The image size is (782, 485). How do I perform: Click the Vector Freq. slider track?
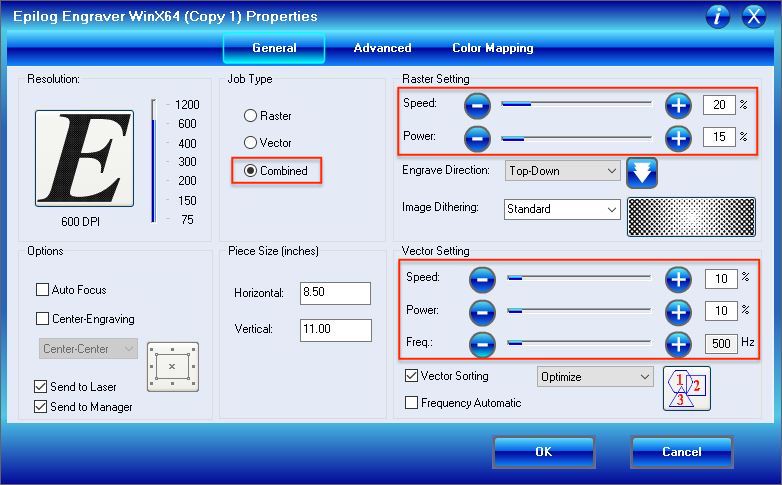(x=579, y=343)
